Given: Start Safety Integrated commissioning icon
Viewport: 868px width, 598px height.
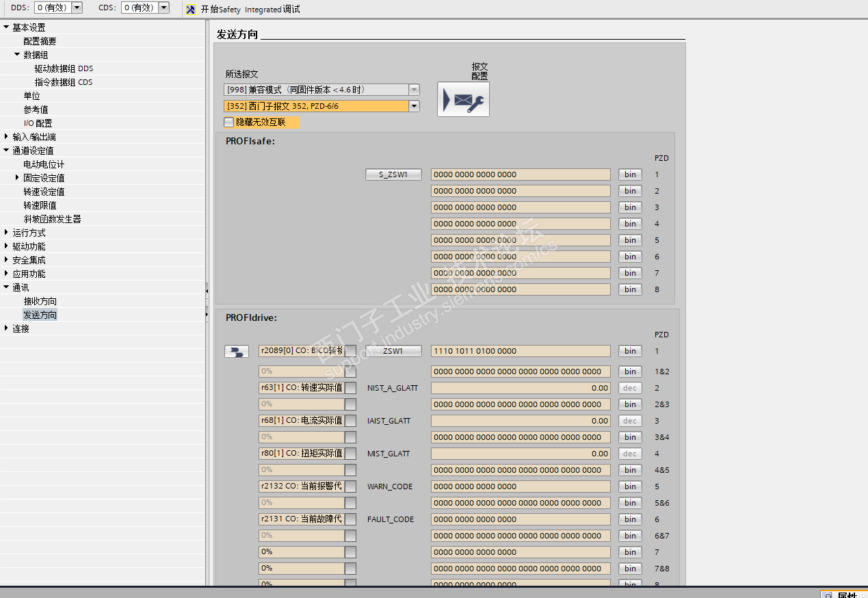Looking at the screenshot, I should 191,9.
